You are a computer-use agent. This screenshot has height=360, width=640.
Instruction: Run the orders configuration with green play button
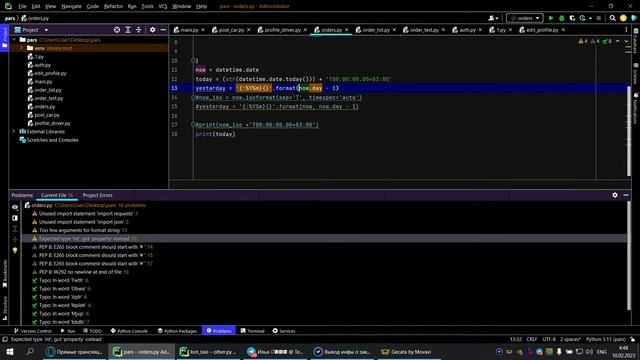(x=551, y=18)
